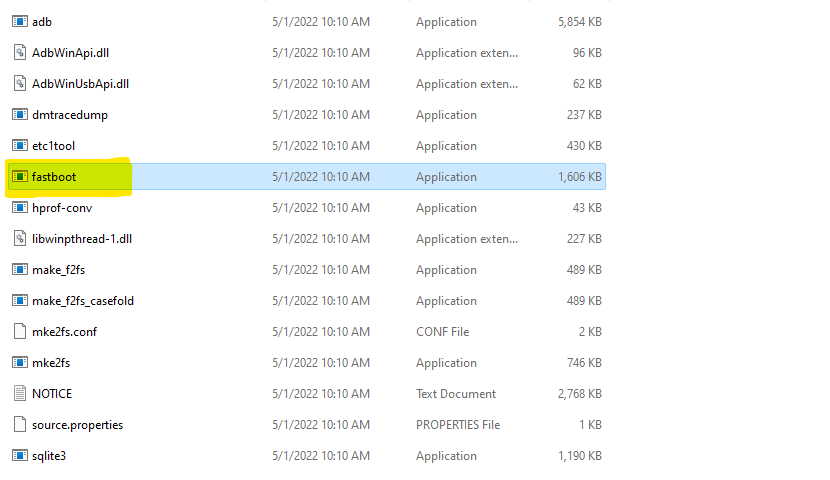This screenshot has width=830, height=480.
Task: Click the mke2fs.conf blank file icon
Action: [20, 332]
